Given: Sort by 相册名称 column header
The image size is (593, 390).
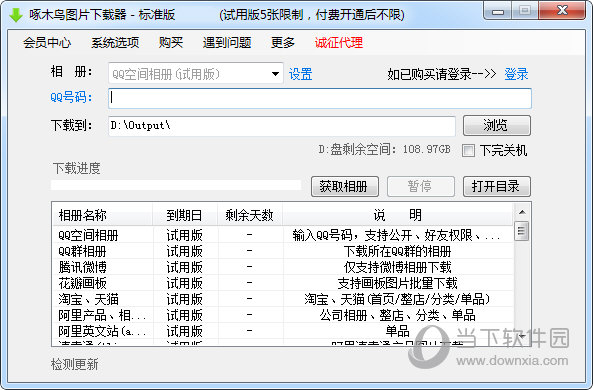Looking at the screenshot, I should [x=102, y=215].
